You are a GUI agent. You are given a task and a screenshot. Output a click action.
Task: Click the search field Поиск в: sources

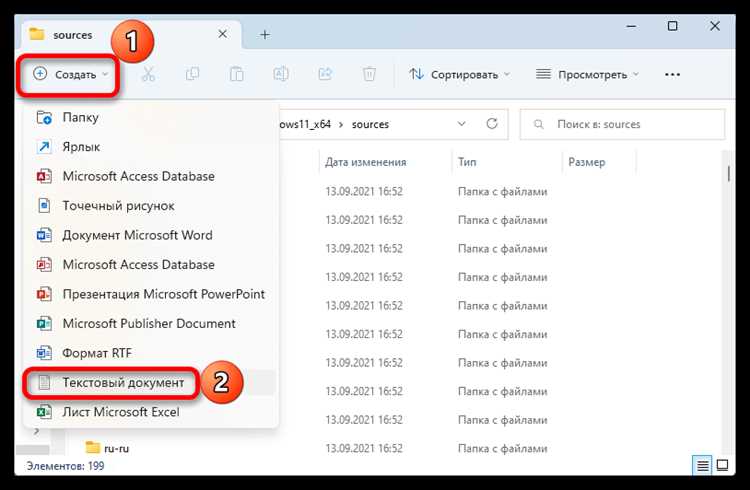[623, 124]
